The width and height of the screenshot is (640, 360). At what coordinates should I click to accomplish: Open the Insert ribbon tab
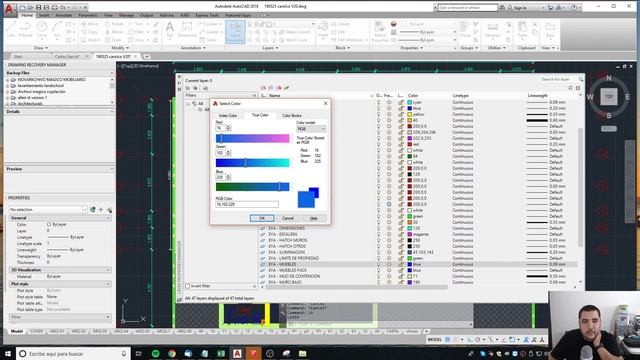coord(44,15)
